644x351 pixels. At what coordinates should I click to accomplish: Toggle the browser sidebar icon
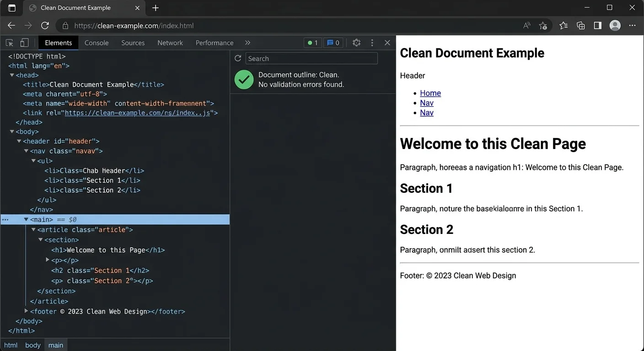tap(598, 26)
